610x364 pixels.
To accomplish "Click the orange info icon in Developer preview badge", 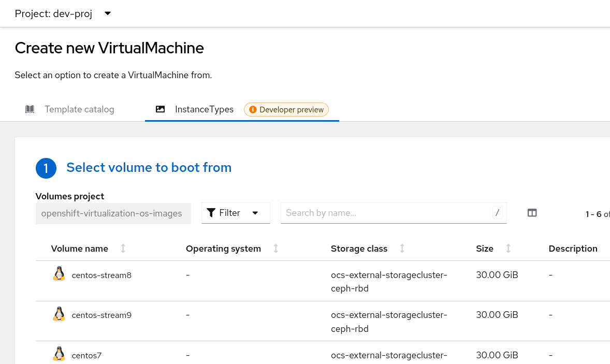I will [253, 109].
